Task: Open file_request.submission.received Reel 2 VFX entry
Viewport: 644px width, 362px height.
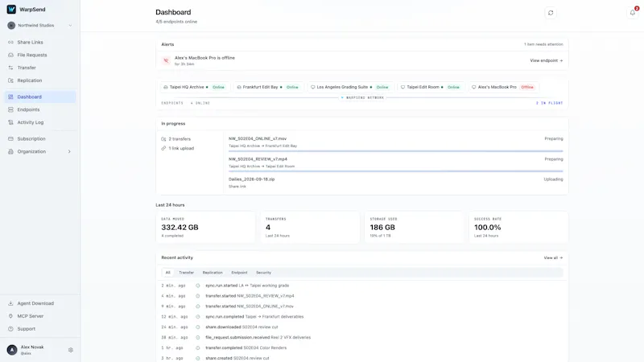Action: tap(361, 337)
